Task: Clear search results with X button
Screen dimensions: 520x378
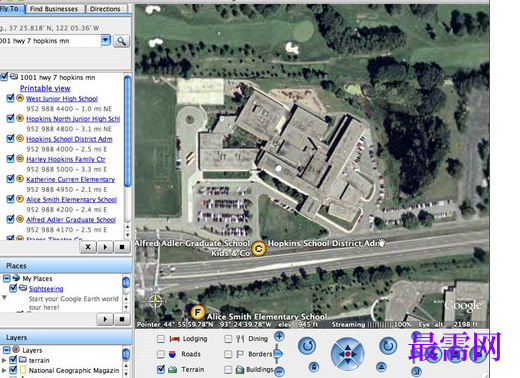Action: click(x=88, y=247)
